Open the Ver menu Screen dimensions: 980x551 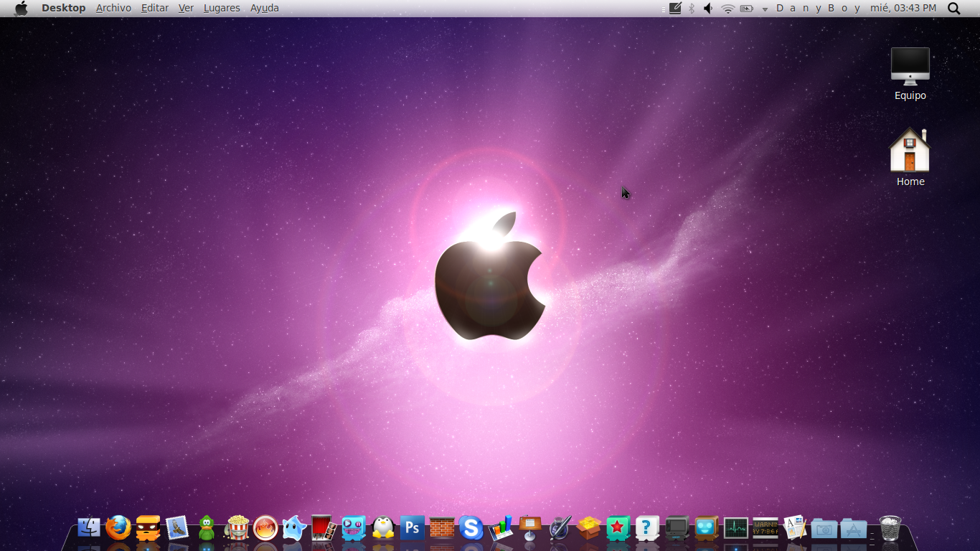point(186,8)
